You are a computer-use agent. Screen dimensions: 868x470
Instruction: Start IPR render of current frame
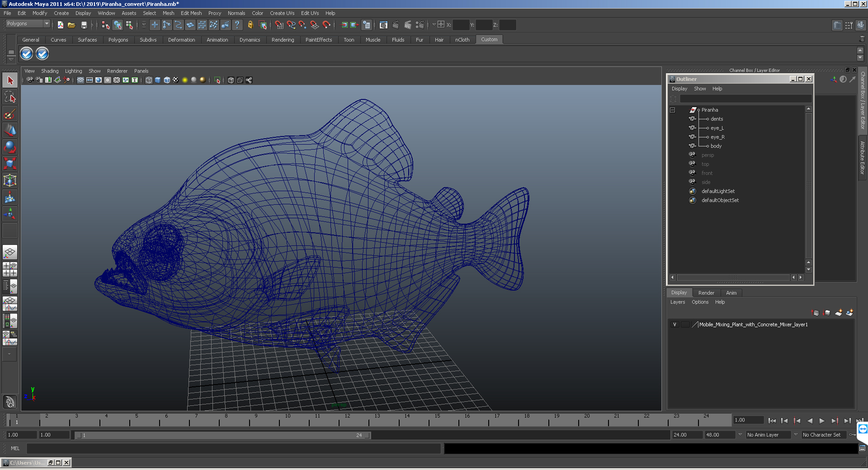[408, 25]
